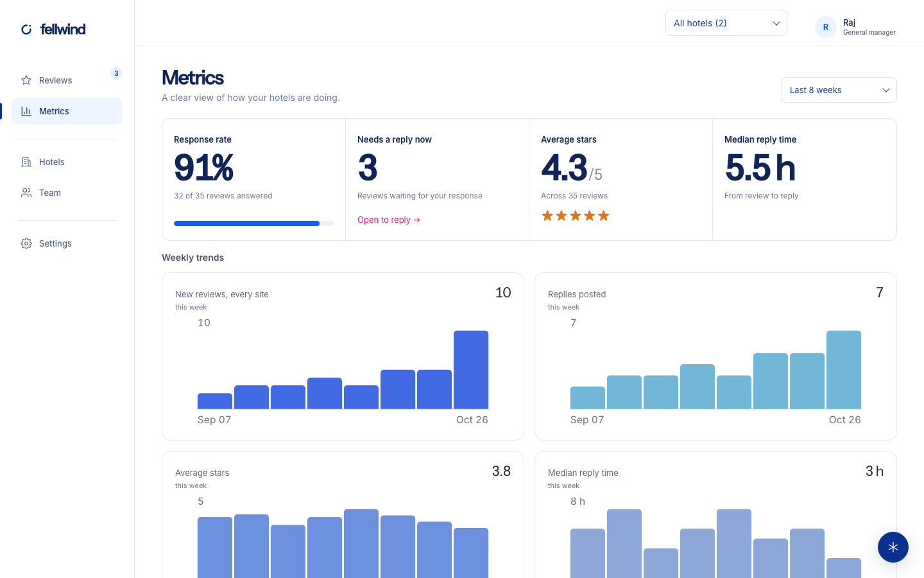This screenshot has width=924, height=578.
Task: Click 'Across 35 reviews' caption
Action: [x=574, y=196]
